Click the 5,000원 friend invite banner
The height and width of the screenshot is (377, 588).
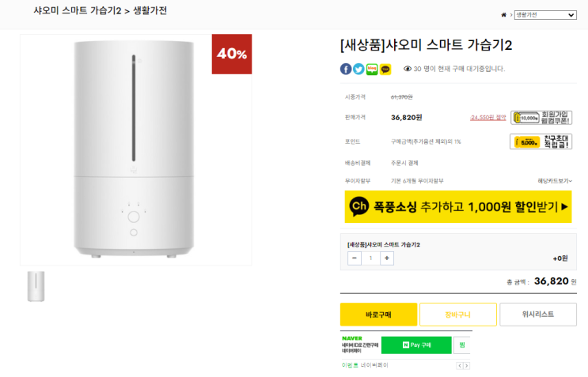[541, 142]
